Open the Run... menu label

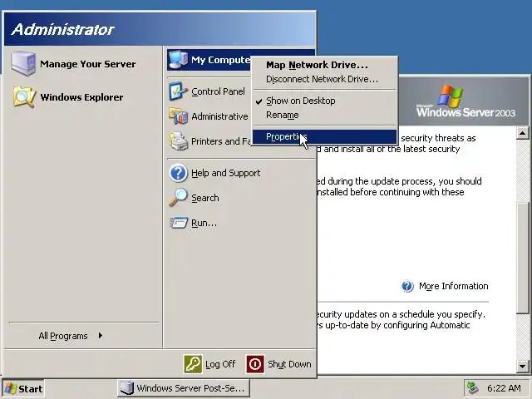[204, 223]
